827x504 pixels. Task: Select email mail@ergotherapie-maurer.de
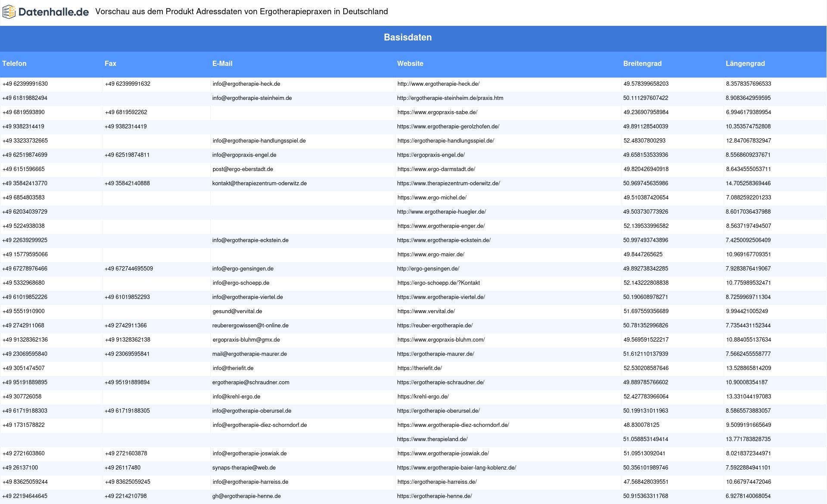click(x=249, y=354)
